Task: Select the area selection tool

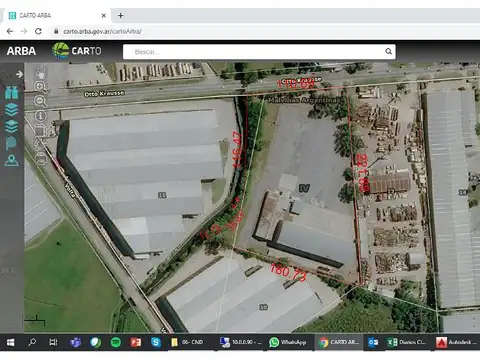Action: (x=40, y=130)
